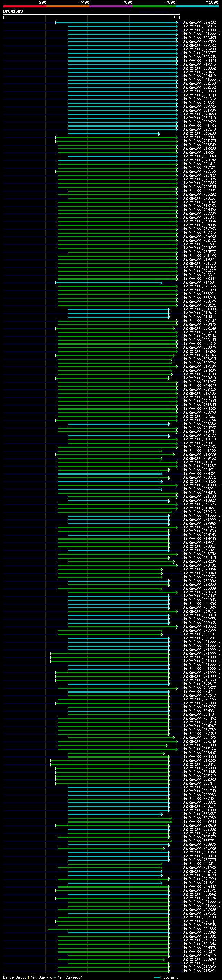
Task: Select the UniRef100_Q1GDV0 label
Action: click(x=199, y=967)
